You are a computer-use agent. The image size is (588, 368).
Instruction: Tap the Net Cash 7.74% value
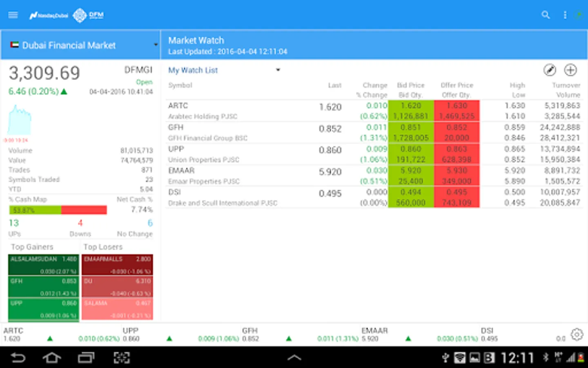(x=142, y=210)
